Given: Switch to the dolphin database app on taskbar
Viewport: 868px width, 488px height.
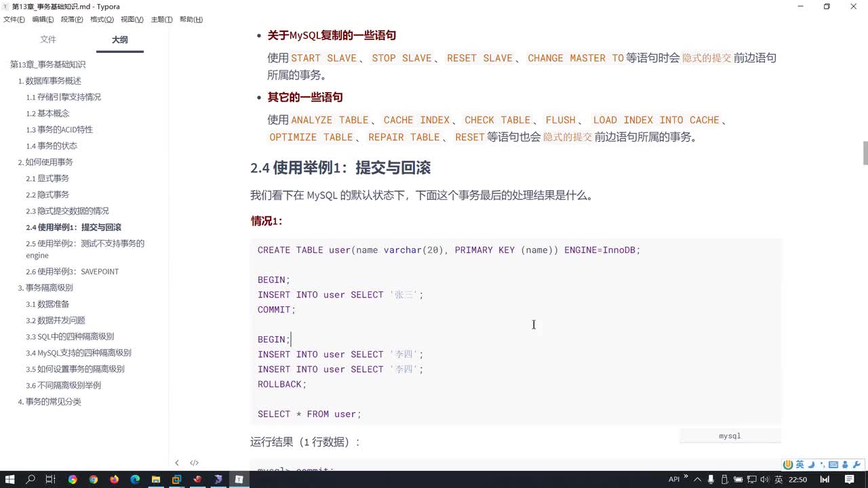Looking at the screenshot, I should click(x=218, y=479).
